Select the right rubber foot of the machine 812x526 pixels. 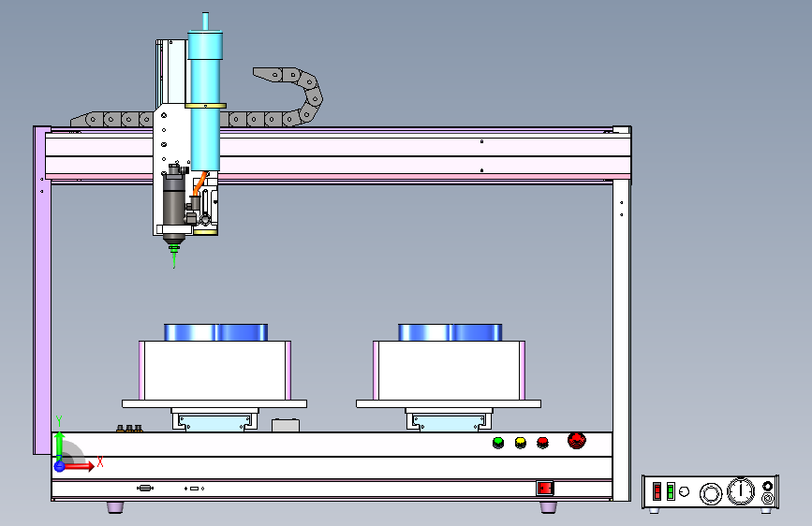point(549,507)
